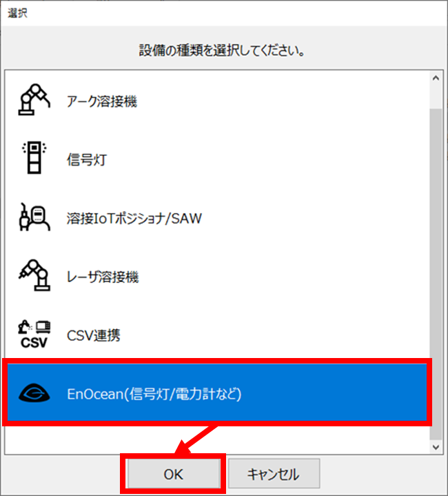Click the vertical scrollbar thumb

pyautogui.click(x=436, y=274)
